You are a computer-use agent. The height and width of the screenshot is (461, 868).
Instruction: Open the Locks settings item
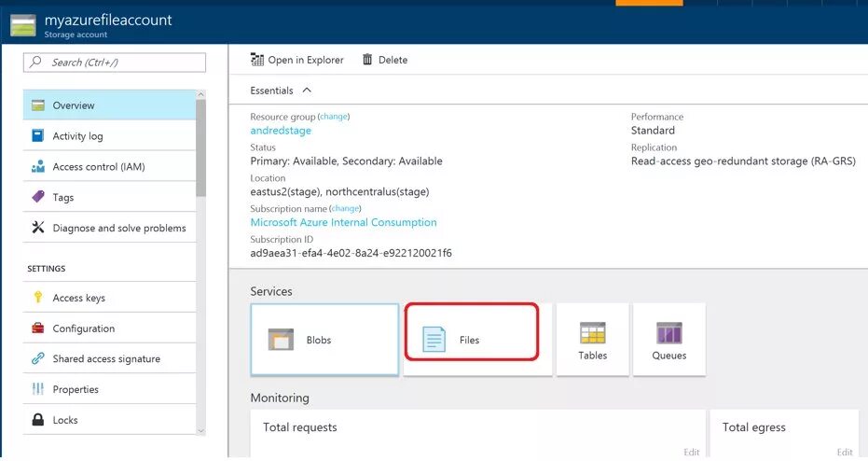(110, 419)
